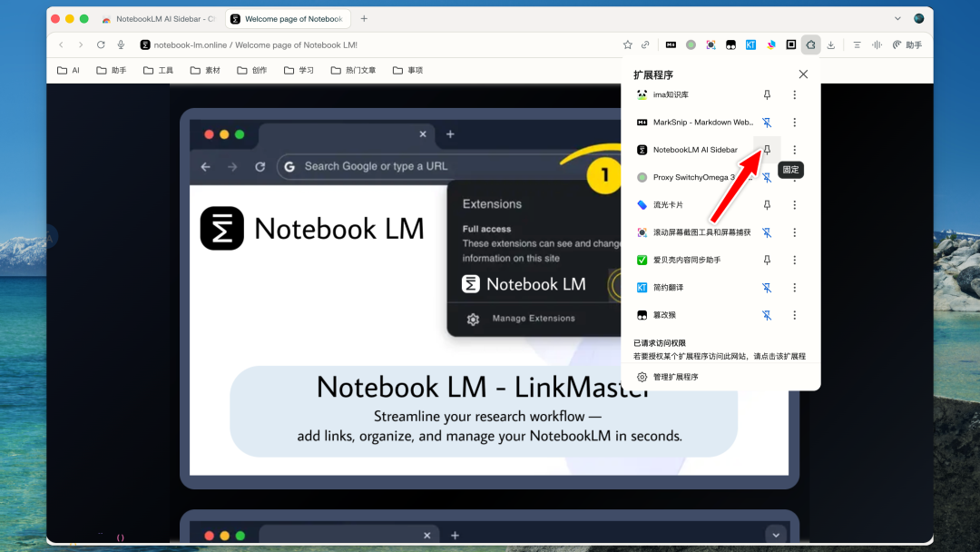Go forward to next page
This screenshot has width=980, height=552.
click(x=81, y=45)
